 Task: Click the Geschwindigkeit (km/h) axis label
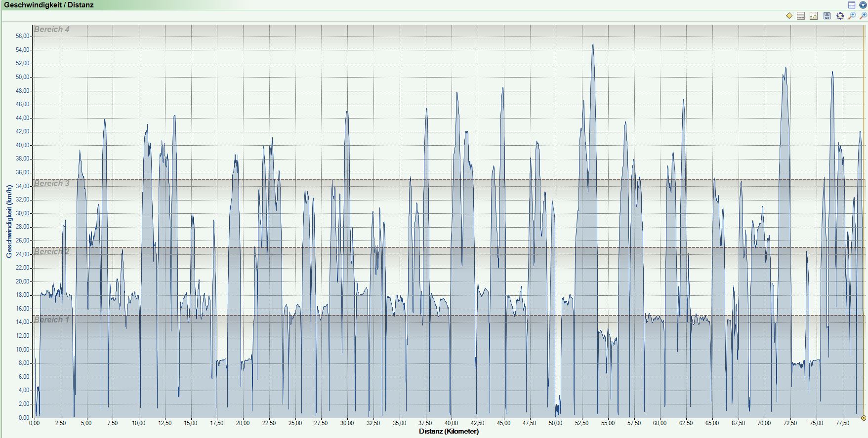click(9, 221)
